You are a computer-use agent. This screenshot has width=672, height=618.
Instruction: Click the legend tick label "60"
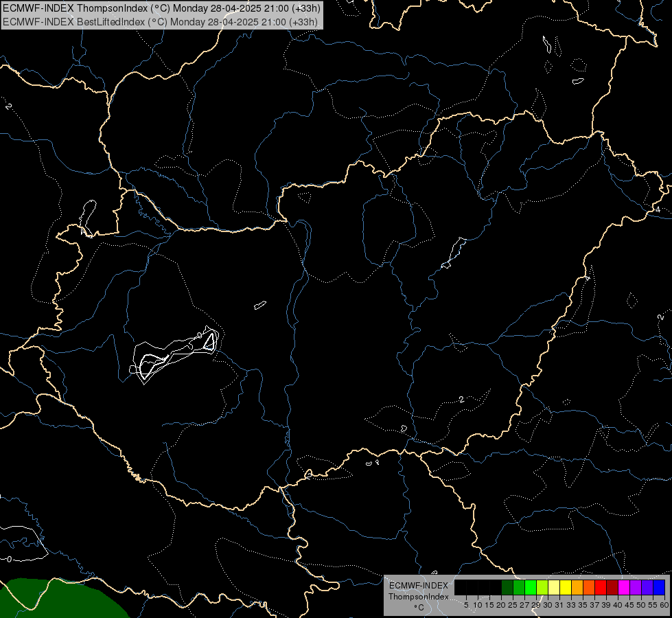(664, 605)
